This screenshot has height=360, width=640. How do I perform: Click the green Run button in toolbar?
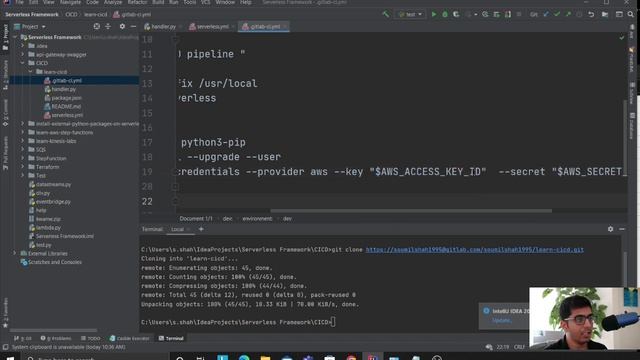click(434, 14)
